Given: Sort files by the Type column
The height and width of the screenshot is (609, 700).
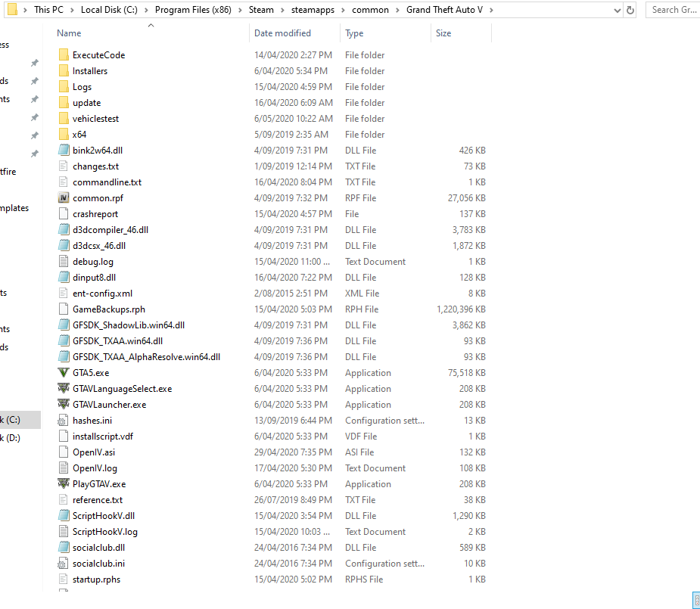Looking at the screenshot, I should pos(354,33).
